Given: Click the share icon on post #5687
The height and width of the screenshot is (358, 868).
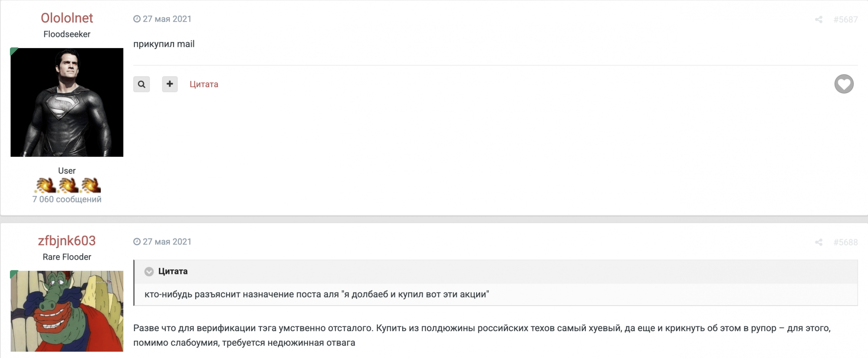Looking at the screenshot, I should coord(819,19).
